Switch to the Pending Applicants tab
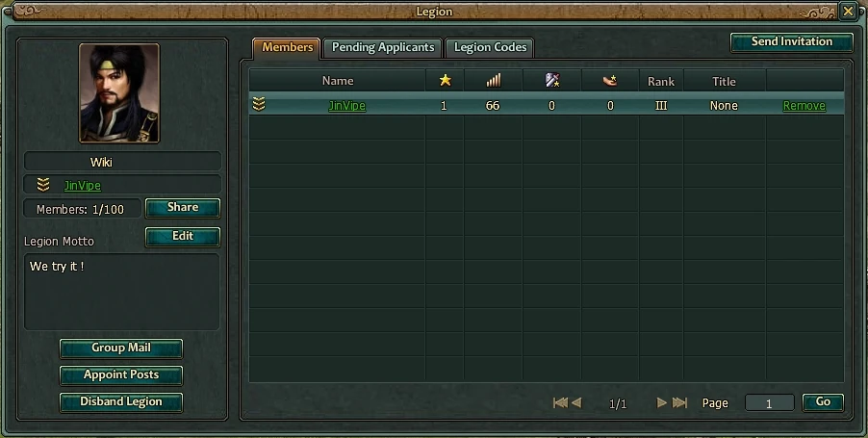The width and height of the screenshot is (868, 438). point(383,47)
